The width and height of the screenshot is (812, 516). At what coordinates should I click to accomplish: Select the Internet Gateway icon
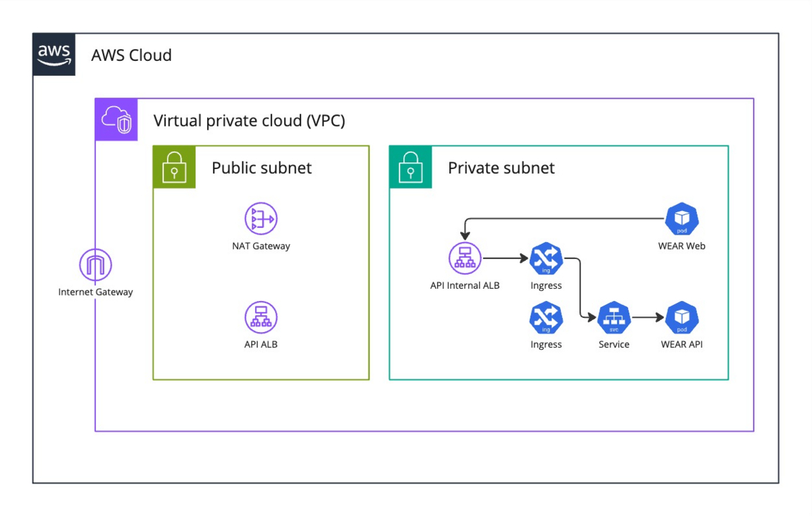[x=95, y=266]
